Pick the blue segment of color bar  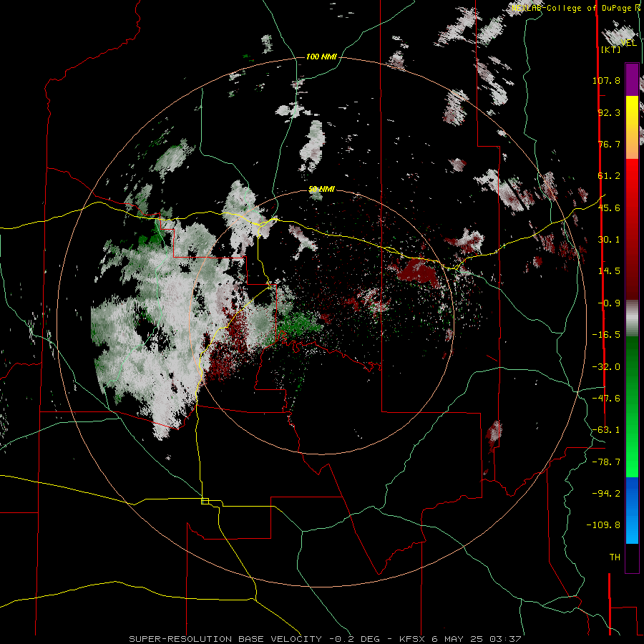[632, 510]
